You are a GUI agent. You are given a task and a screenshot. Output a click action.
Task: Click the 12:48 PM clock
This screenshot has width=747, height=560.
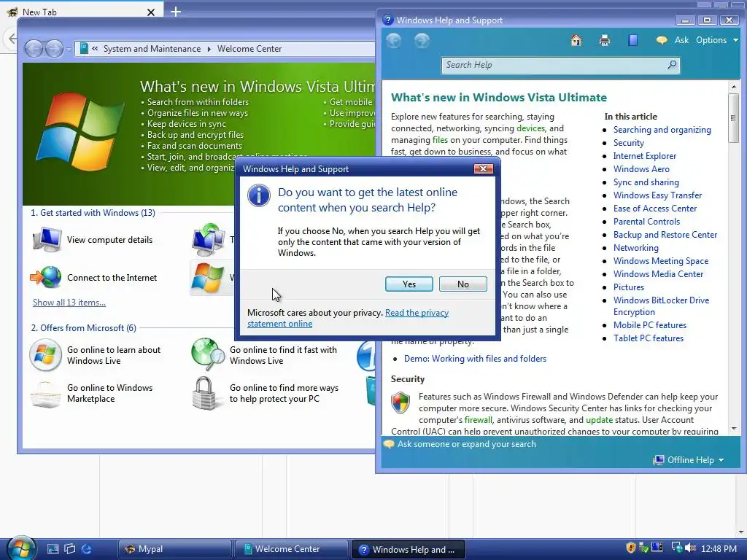pyautogui.click(x=719, y=549)
